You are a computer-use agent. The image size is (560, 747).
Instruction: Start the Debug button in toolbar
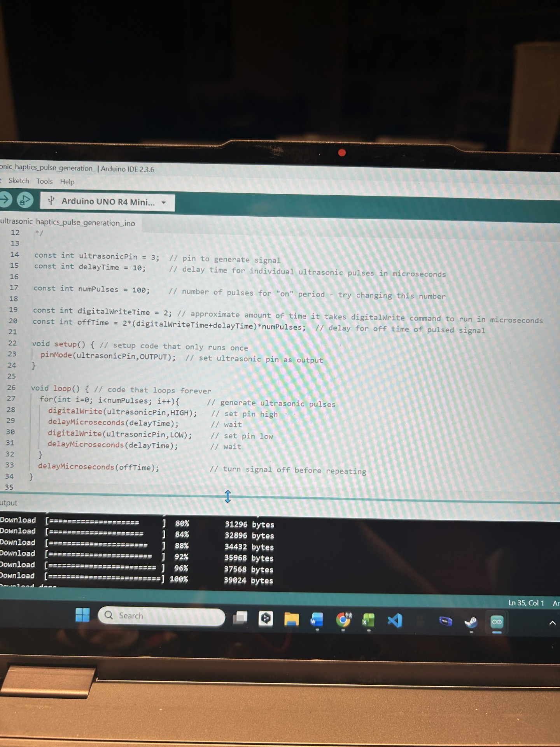[25, 200]
